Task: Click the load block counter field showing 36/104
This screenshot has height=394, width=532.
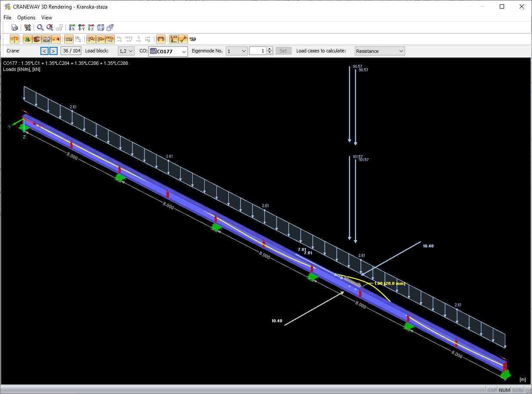Action: [71, 51]
